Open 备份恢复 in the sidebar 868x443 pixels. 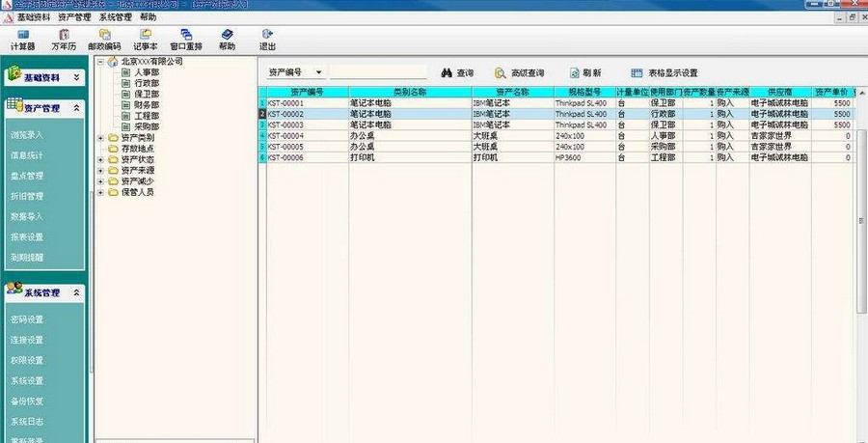pos(27,401)
